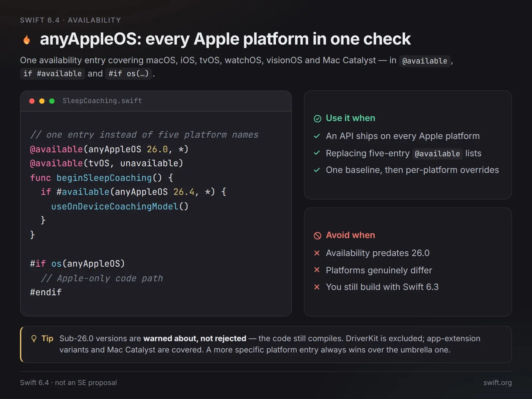Click the line '@available(anyAppleOS 26.0, *)'
Image resolution: width=532 pixels, height=399 pixels.
(x=109, y=149)
